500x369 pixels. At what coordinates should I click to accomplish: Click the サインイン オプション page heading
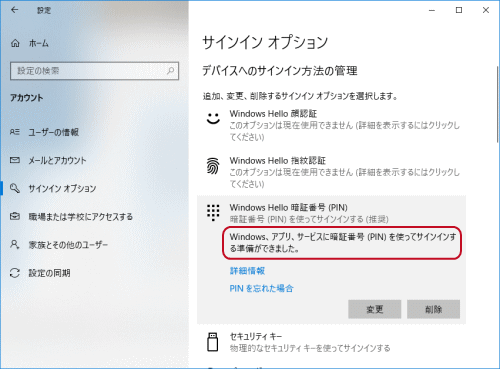[265, 43]
